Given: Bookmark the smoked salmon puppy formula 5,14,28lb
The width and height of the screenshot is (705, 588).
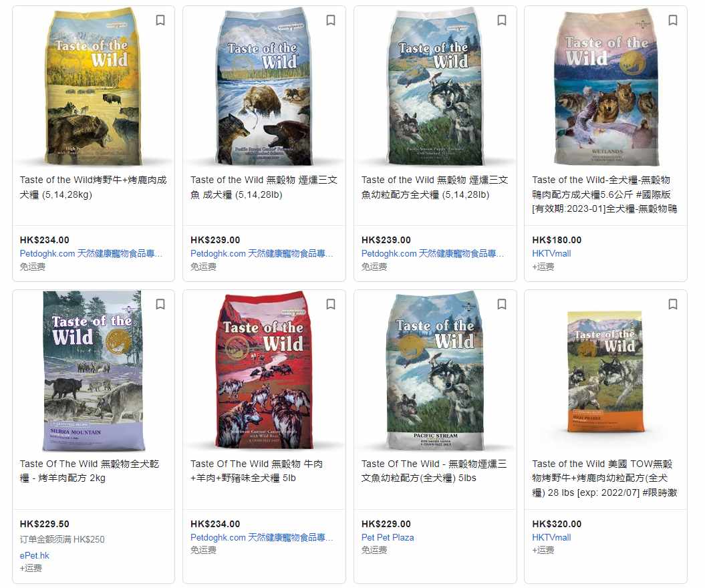Looking at the screenshot, I should (x=502, y=20).
